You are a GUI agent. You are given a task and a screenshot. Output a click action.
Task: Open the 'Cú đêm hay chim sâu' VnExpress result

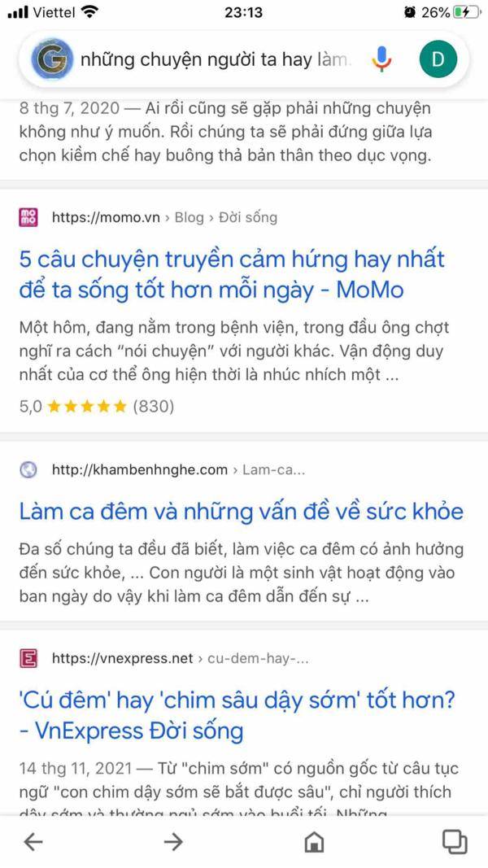[237, 715]
